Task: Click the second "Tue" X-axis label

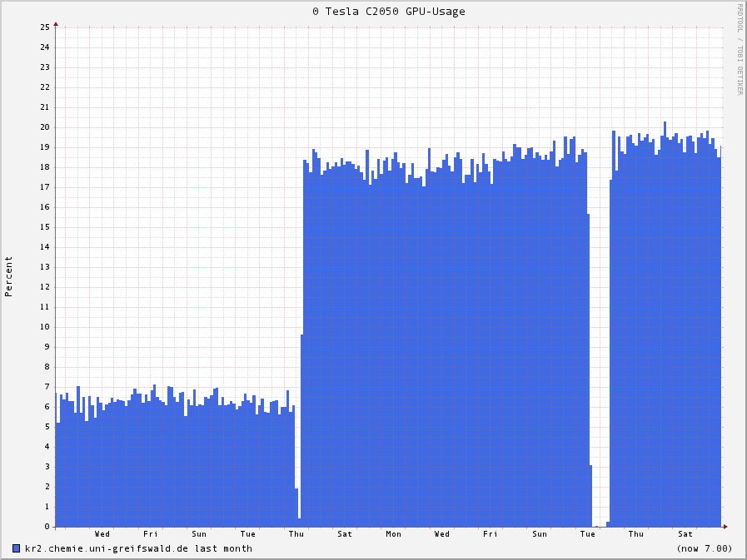Action: pyautogui.click(x=588, y=534)
